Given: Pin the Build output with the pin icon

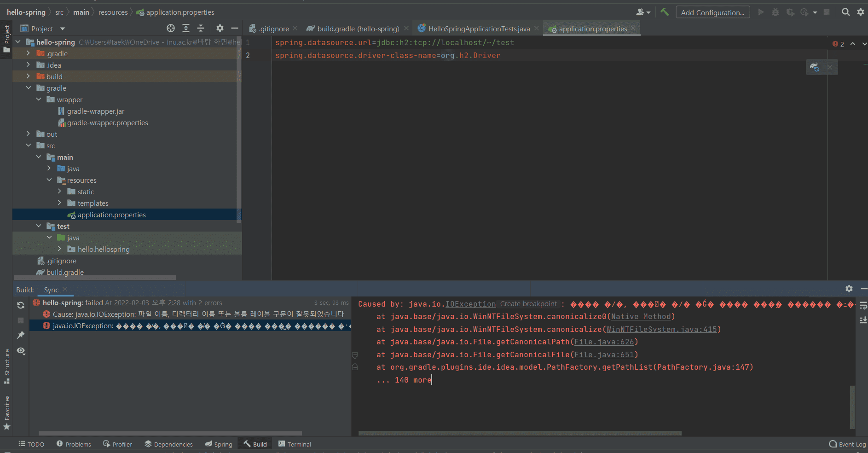Looking at the screenshot, I should click(x=20, y=335).
